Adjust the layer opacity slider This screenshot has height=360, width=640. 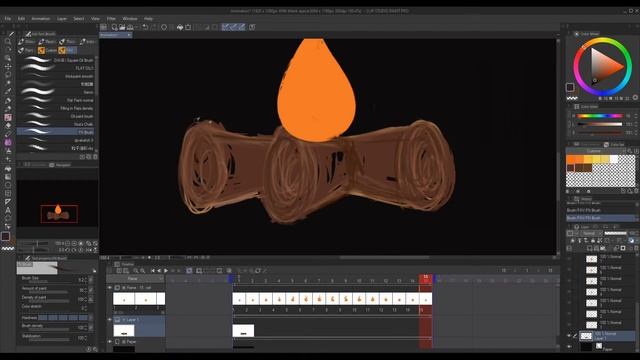coord(615,233)
